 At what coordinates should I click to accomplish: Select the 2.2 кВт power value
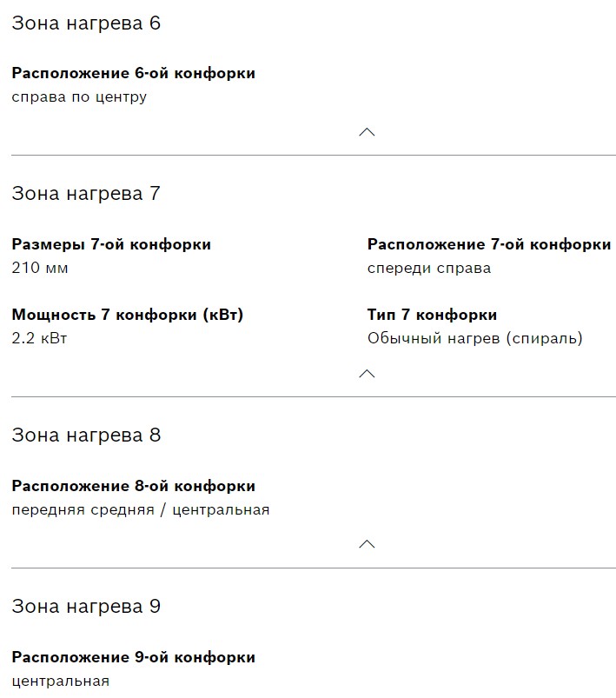point(39,338)
